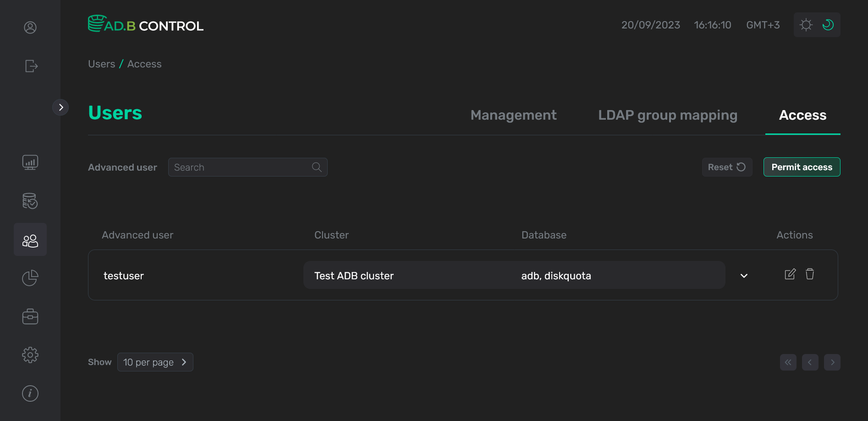The width and height of the screenshot is (868, 421).
Task: Open the 10 per page dropdown
Action: [155, 362]
